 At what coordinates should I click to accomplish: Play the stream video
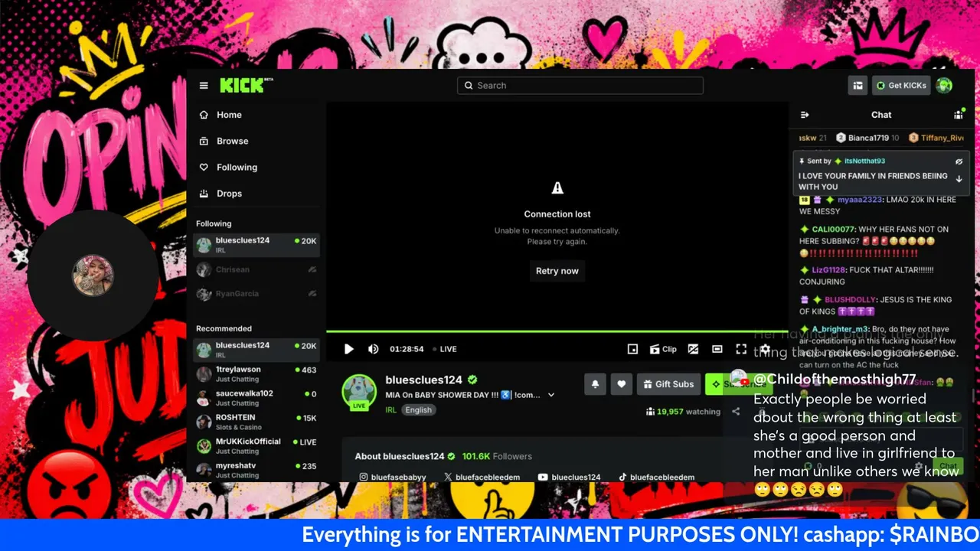point(348,349)
